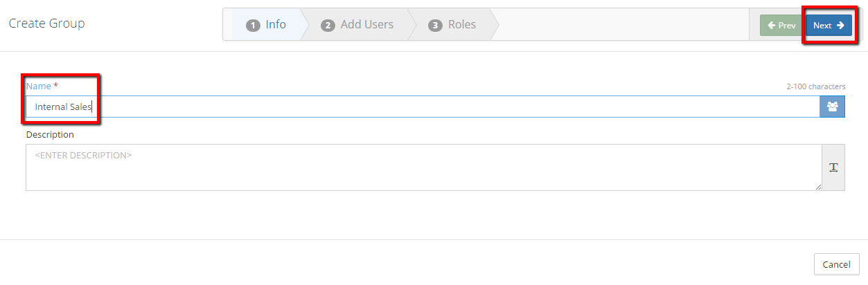Switch to the Info step
The image size is (868, 285).
(275, 25)
